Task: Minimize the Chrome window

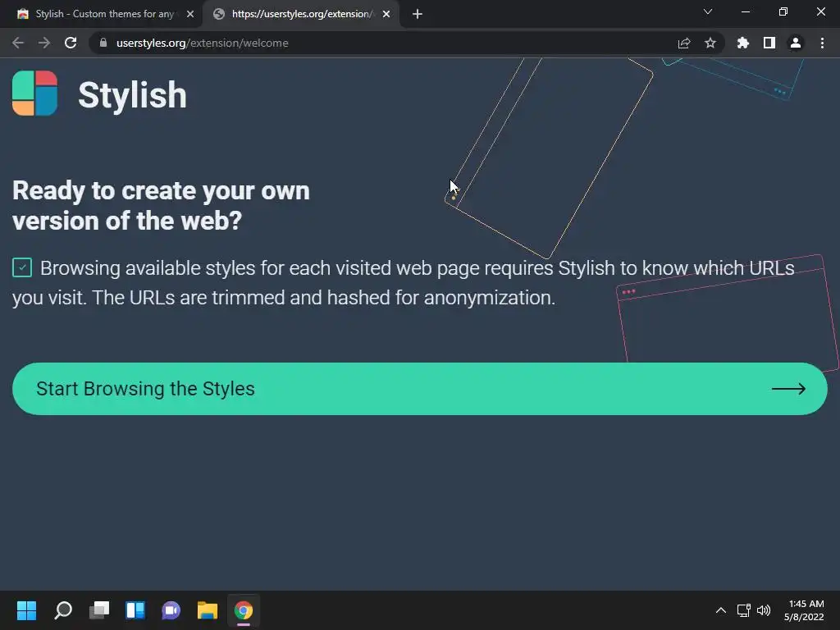Action: pyautogui.click(x=745, y=11)
